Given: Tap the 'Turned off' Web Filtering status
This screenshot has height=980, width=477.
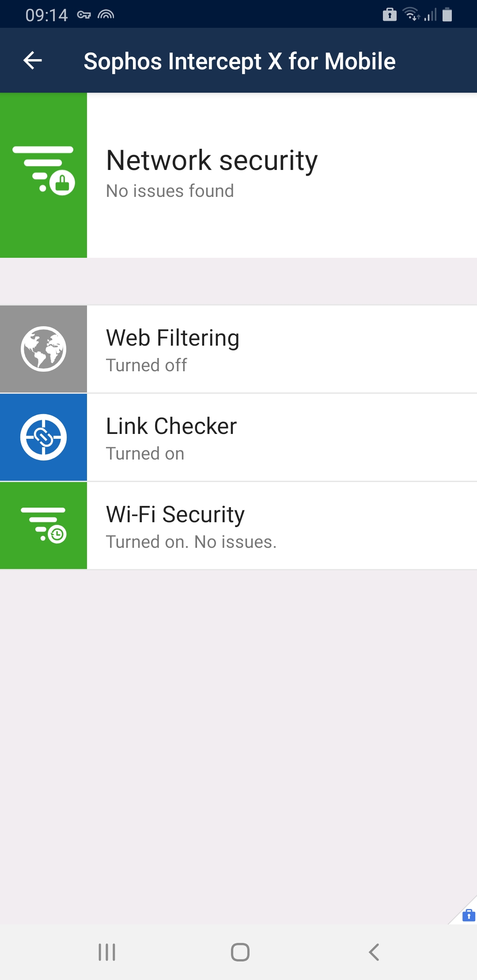Looking at the screenshot, I should pos(146,366).
